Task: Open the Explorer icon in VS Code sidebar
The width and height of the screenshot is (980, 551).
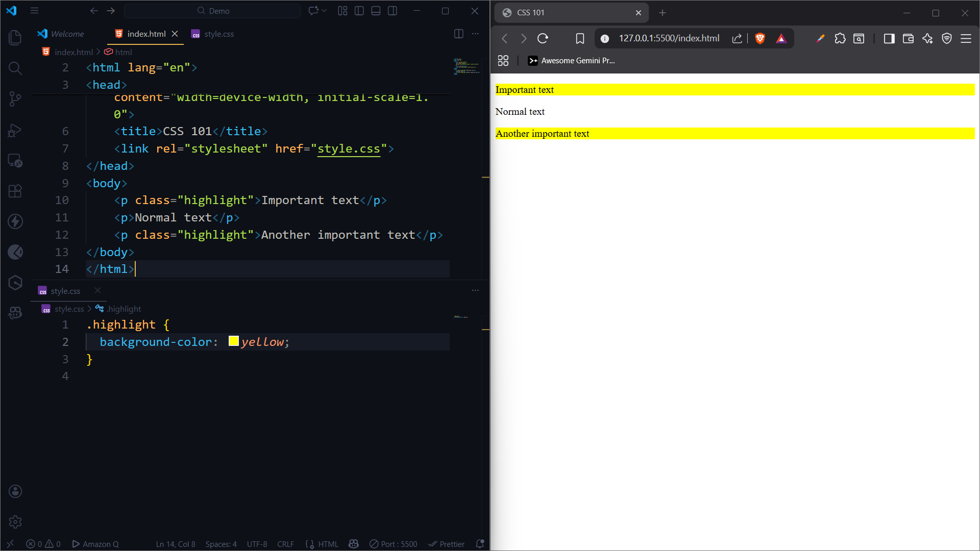Action: coord(15,37)
